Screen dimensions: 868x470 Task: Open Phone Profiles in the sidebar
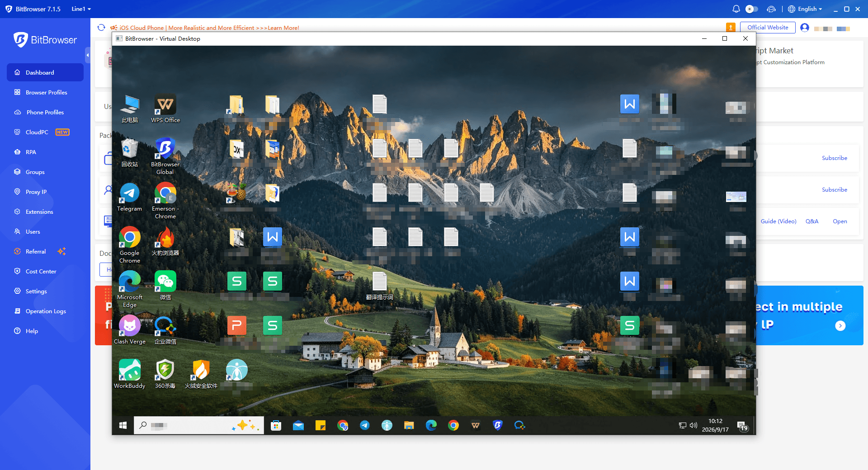click(45, 112)
